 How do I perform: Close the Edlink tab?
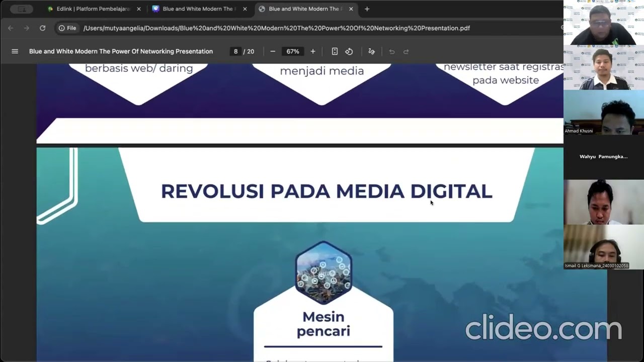click(x=139, y=9)
